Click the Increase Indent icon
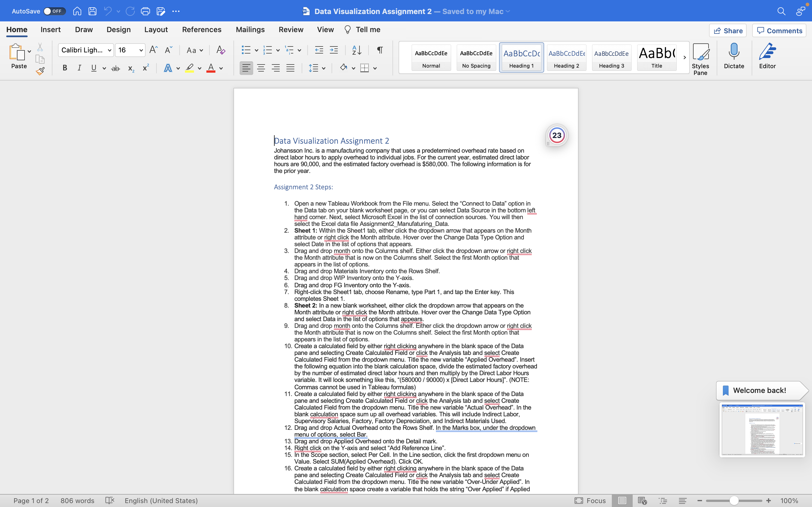This screenshot has height=507, width=812. tap(334, 50)
